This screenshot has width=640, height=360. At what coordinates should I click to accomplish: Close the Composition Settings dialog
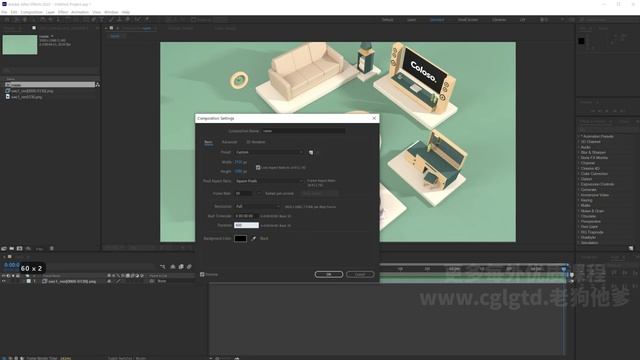tap(374, 118)
